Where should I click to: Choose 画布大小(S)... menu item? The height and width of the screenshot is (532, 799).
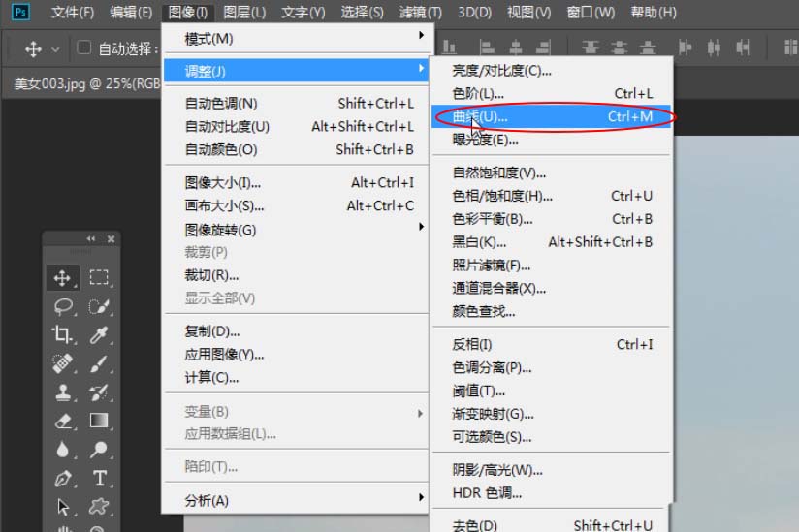tap(298, 205)
